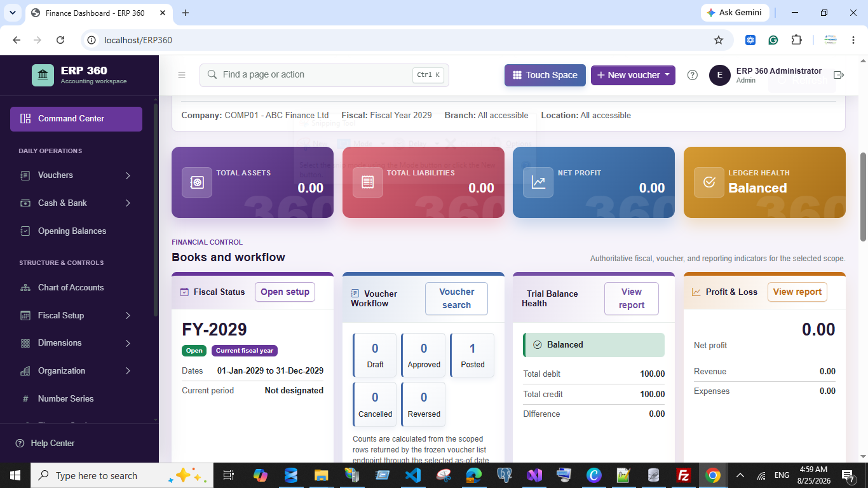Click the logout icon beside Admin
This screenshot has width=868, height=488.
(x=839, y=75)
